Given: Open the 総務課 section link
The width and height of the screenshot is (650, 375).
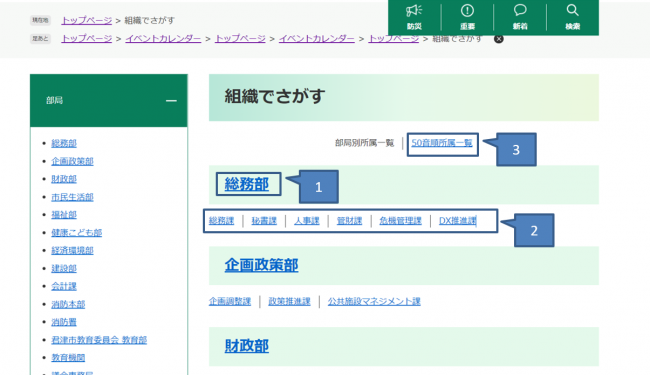Looking at the screenshot, I should click(221, 221).
